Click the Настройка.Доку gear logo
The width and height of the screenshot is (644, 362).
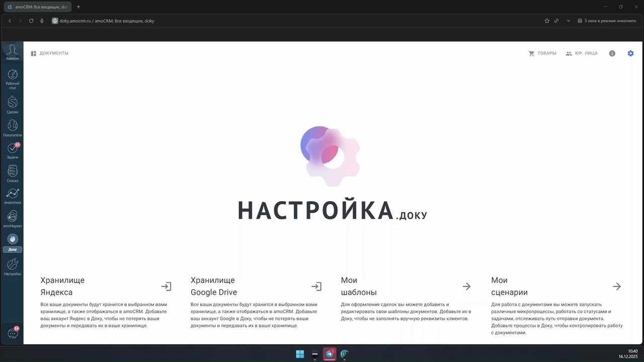pyautogui.click(x=330, y=156)
